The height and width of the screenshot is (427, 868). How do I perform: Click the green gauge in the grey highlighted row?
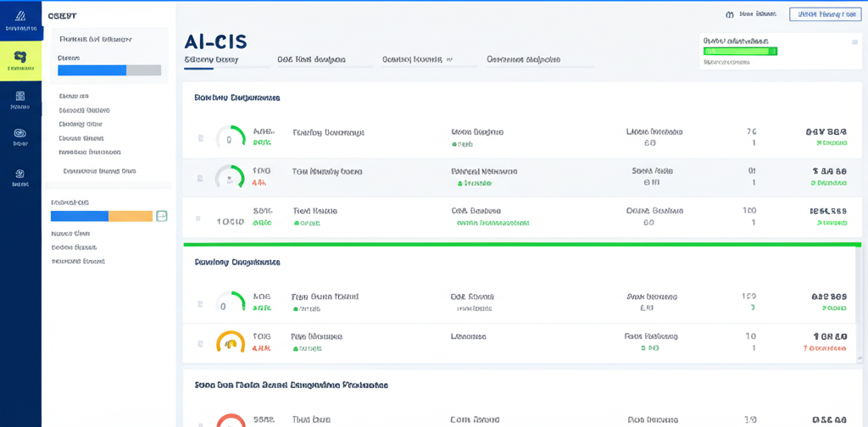229,176
